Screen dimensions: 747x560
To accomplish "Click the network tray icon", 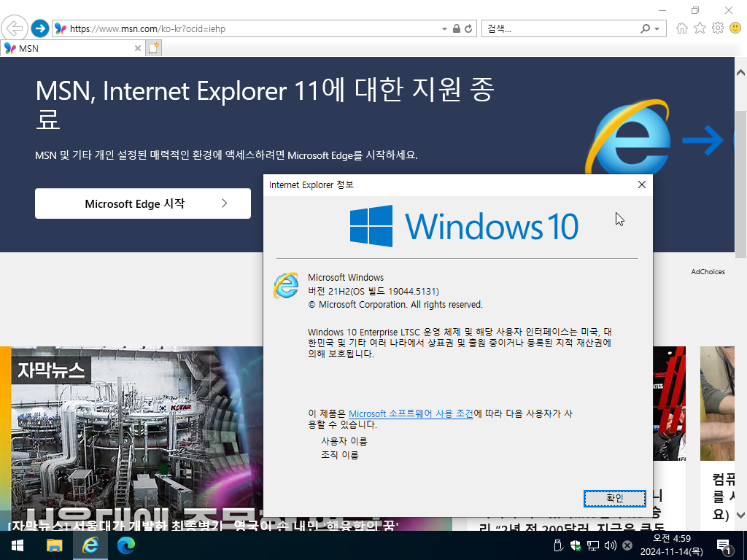I will click(x=592, y=545).
